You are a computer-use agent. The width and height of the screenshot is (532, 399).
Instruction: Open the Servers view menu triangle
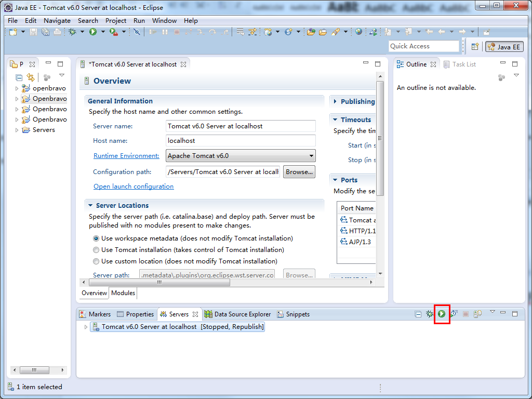pos(493,312)
